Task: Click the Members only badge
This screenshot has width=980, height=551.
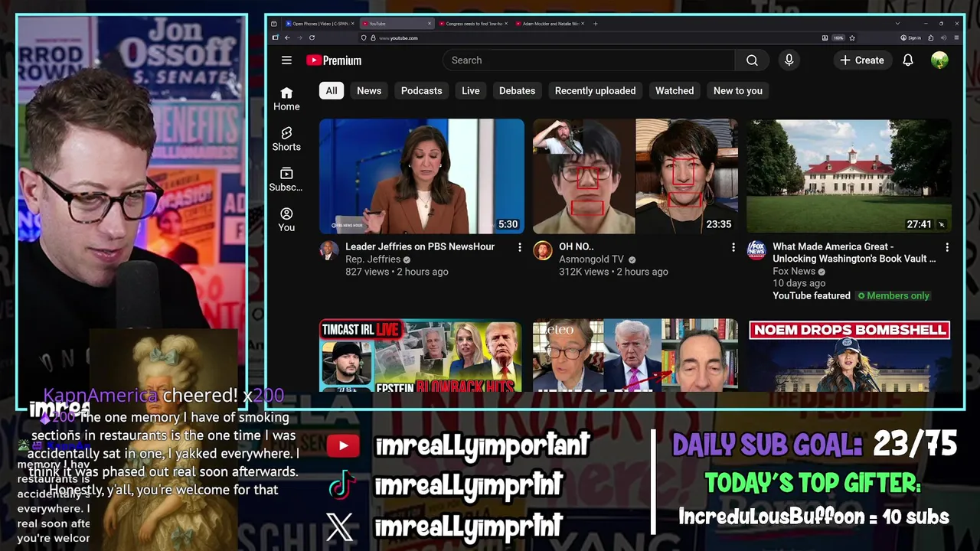Action: [x=893, y=295]
